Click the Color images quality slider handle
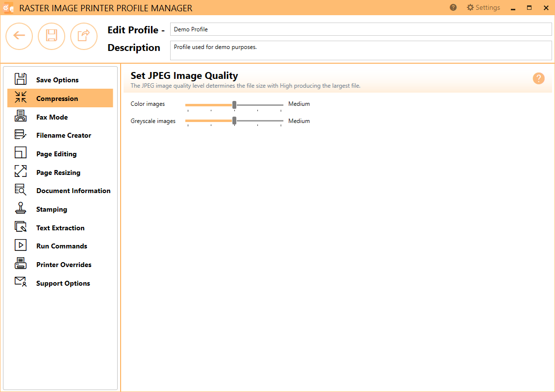 [234, 104]
